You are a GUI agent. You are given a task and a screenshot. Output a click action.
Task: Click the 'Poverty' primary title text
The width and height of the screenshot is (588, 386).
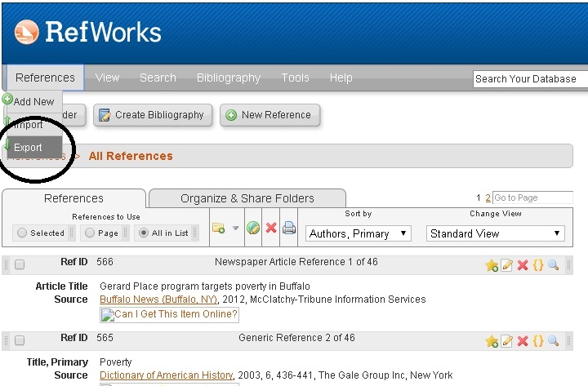[116, 362]
